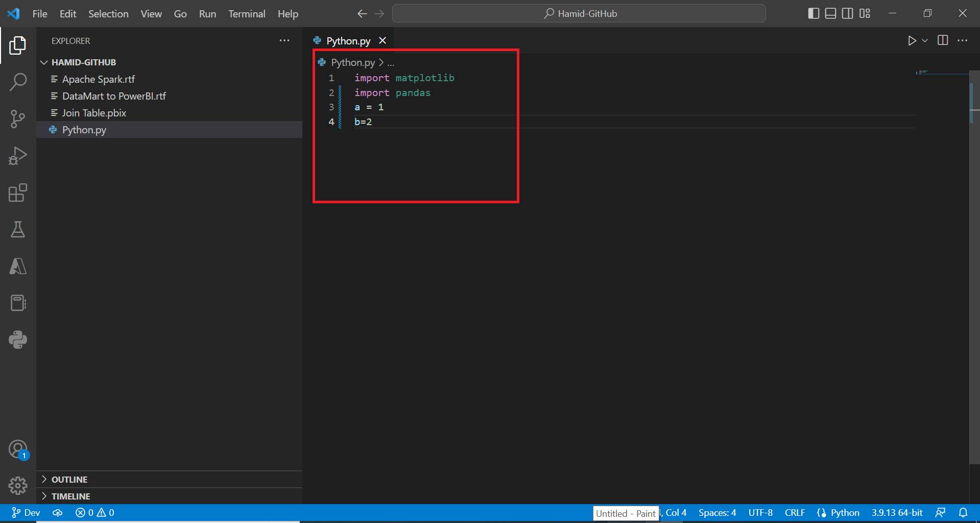Viewport: 980px width, 523px height.
Task: Select Python.py in Explorer
Action: tap(170, 130)
